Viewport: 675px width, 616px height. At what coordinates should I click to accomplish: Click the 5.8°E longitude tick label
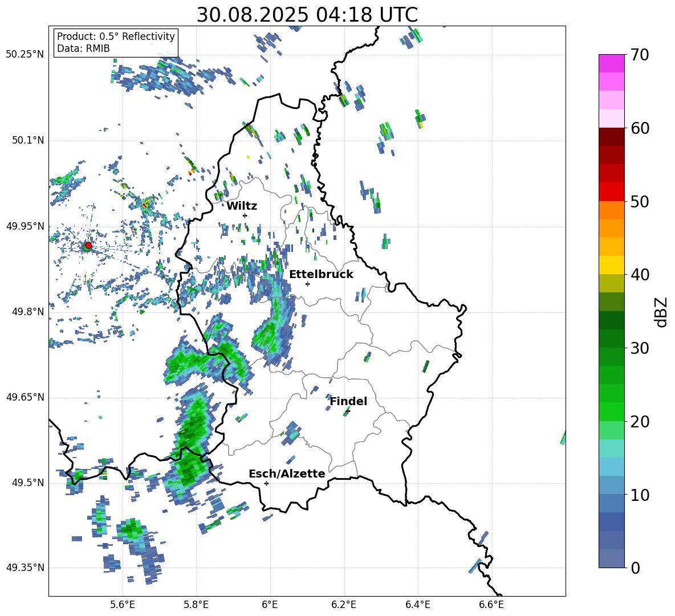point(196,605)
